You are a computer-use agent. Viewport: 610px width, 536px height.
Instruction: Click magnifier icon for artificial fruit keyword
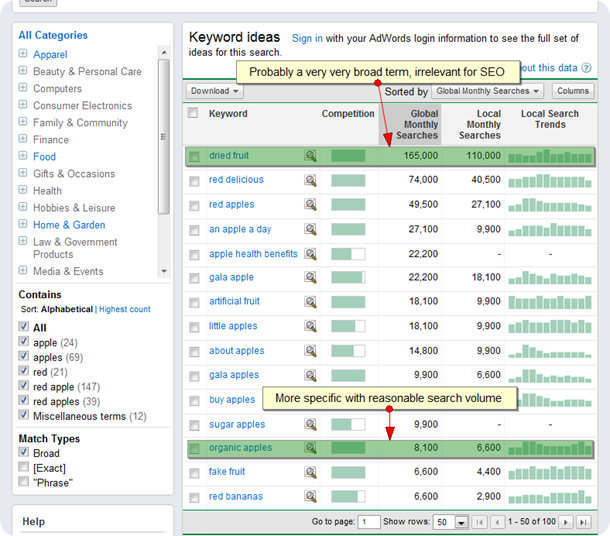click(311, 302)
